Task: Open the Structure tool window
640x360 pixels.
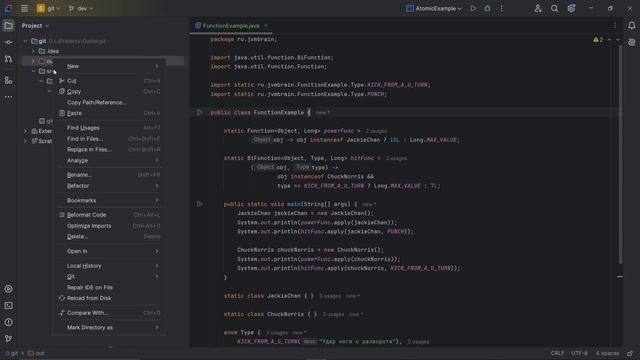Action: [8, 80]
